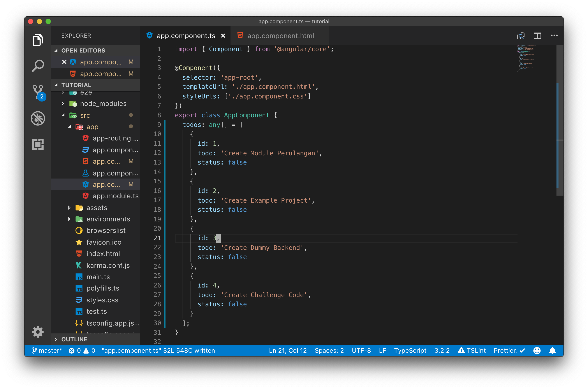
Task: Click the Prettier checkmark status item
Action: (509, 350)
